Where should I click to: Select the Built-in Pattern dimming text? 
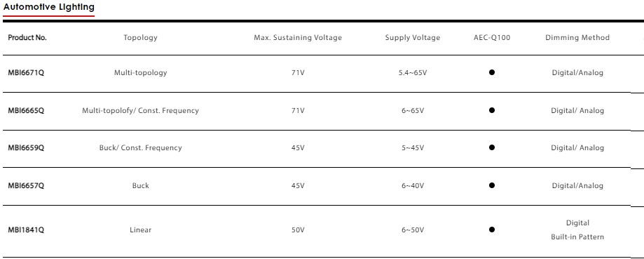pyautogui.click(x=577, y=237)
